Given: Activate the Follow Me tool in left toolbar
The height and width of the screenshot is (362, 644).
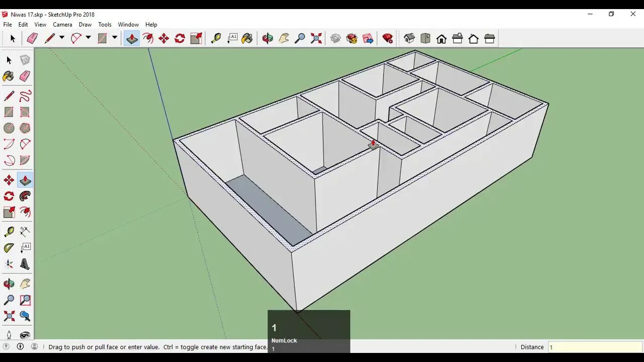Looking at the screenshot, I should point(25,196).
